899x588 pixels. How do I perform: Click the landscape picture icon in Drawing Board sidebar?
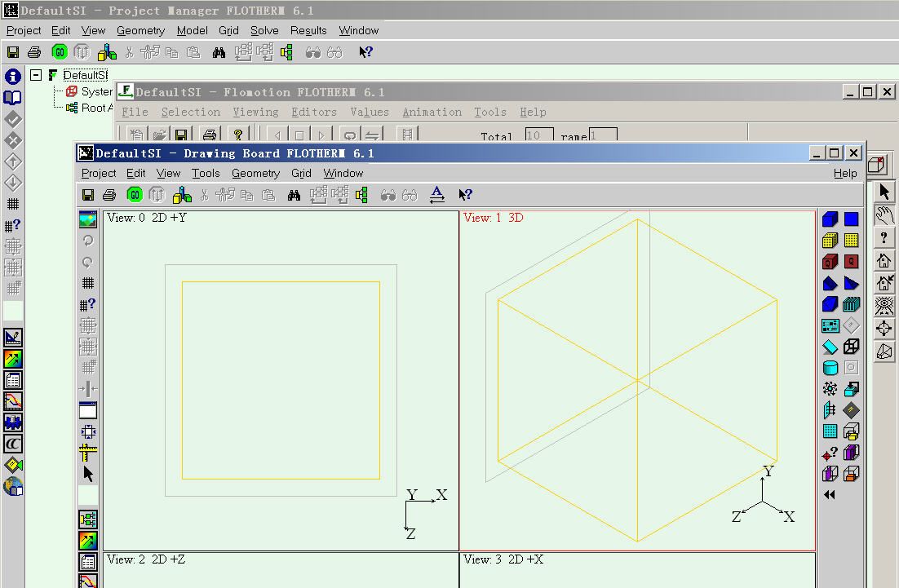click(88, 219)
